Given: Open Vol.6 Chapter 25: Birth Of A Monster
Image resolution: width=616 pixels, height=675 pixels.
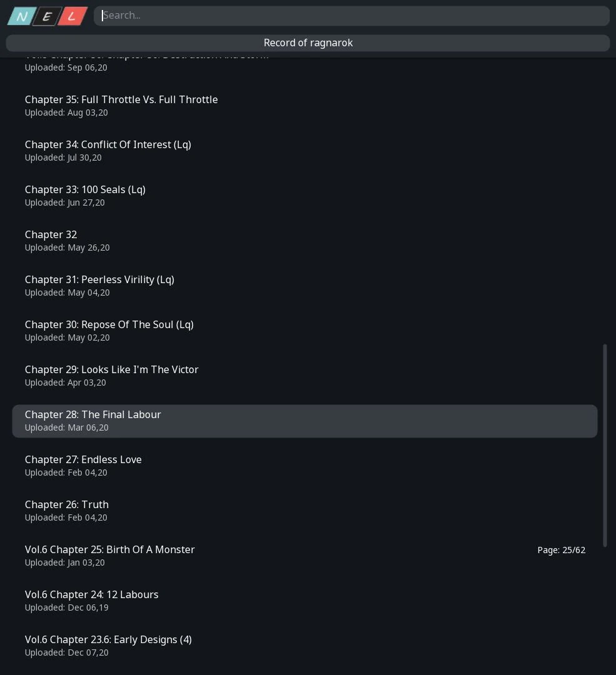Looking at the screenshot, I should (110, 550).
